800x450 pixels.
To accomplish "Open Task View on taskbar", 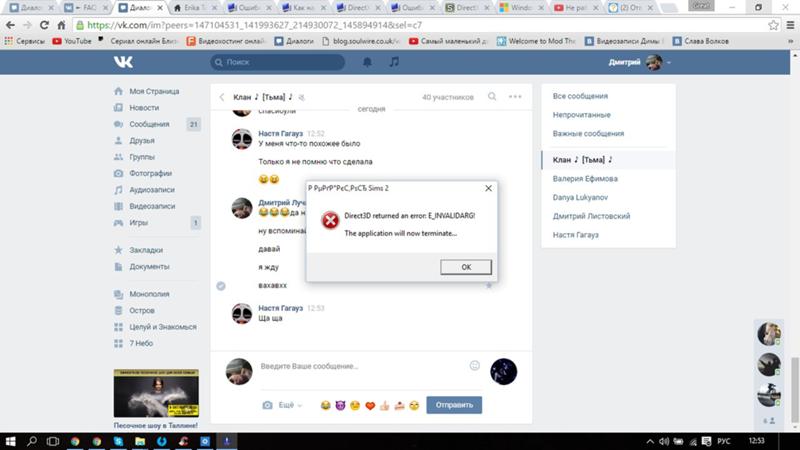I will tap(53, 441).
